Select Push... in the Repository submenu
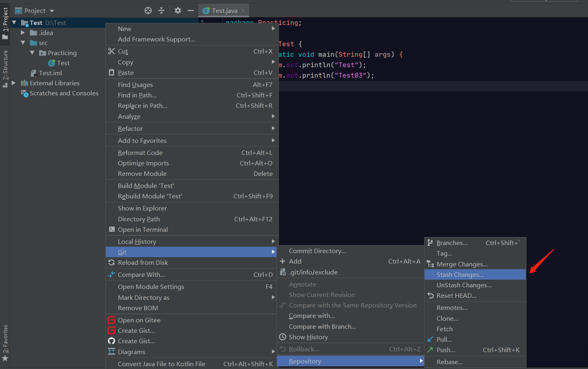588x369 pixels. [x=446, y=350]
